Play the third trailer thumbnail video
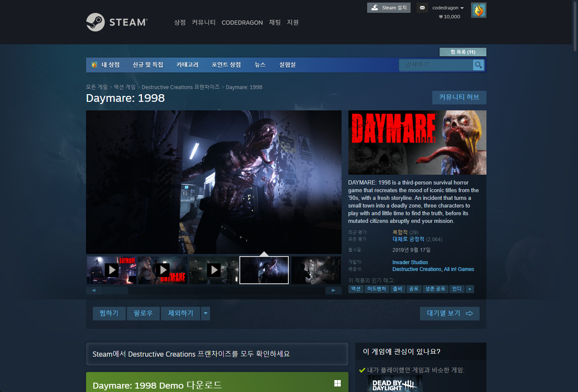Image resolution: width=578 pixels, height=392 pixels. 214,270
